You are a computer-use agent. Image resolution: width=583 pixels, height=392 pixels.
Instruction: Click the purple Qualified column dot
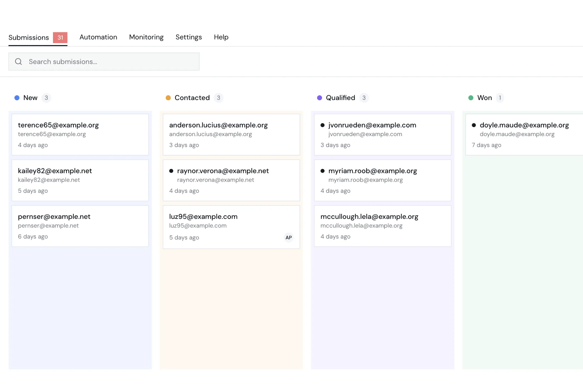click(320, 98)
